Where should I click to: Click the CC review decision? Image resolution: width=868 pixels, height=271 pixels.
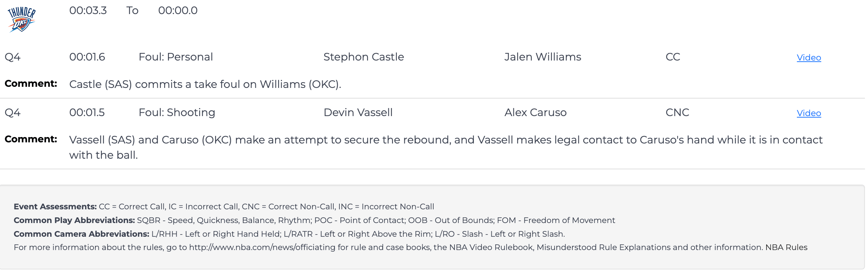pyautogui.click(x=672, y=57)
